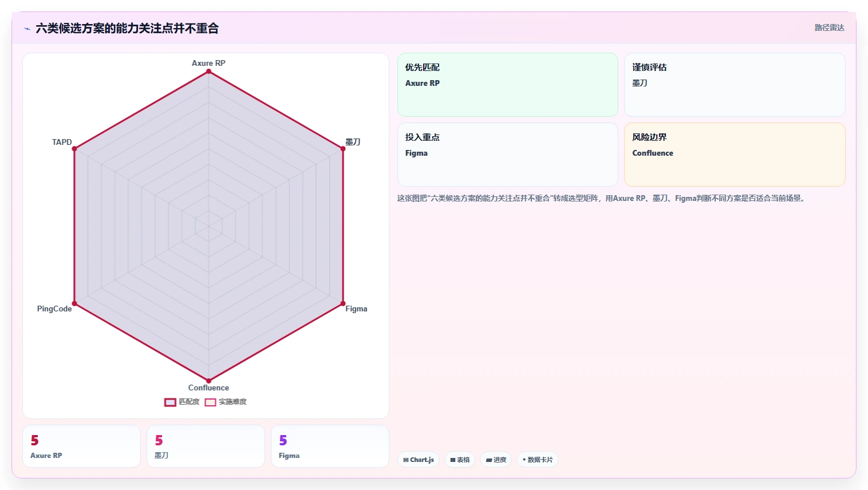Click the lightning icon beside the panel title
868x490 pixels.
point(27,29)
